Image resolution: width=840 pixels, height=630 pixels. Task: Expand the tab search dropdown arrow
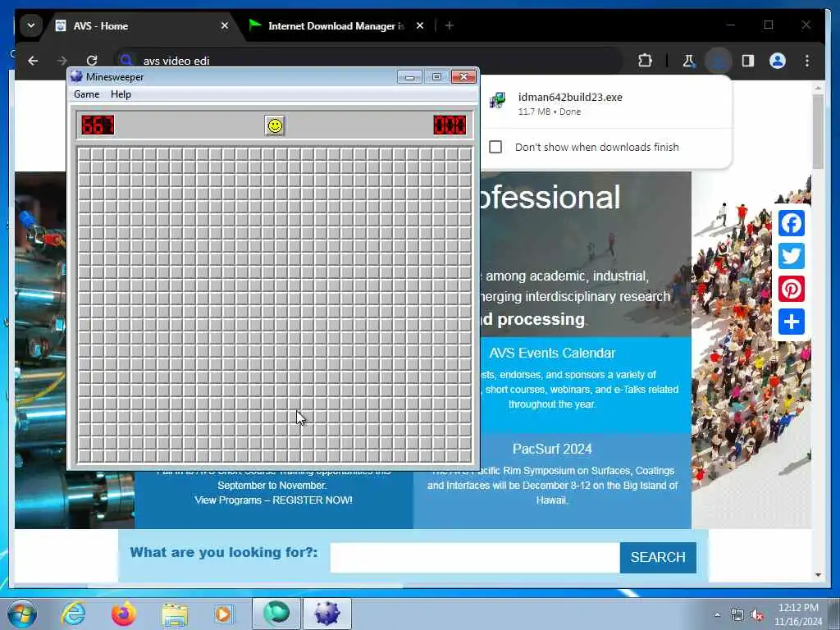[31, 25]
